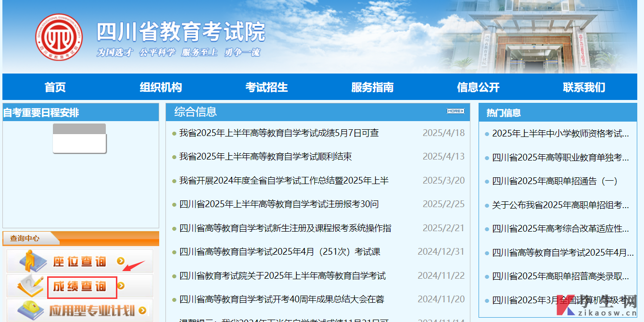Click date 2025/2/21 in news list
Screen dimensions: 644x322
(x=443, y=228)
